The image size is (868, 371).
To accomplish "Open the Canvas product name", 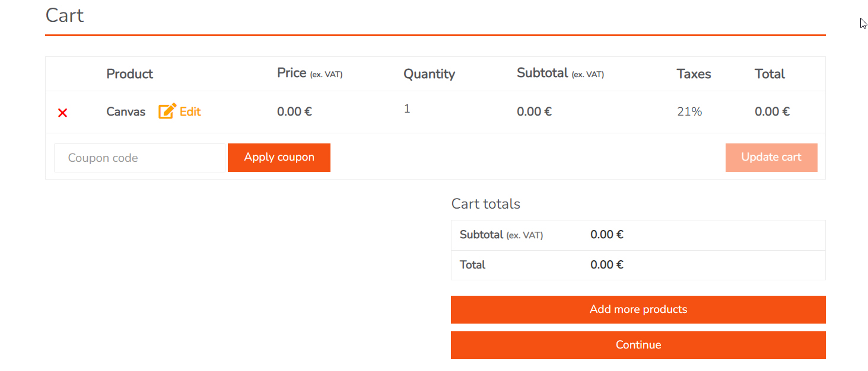I will [126, 111].
